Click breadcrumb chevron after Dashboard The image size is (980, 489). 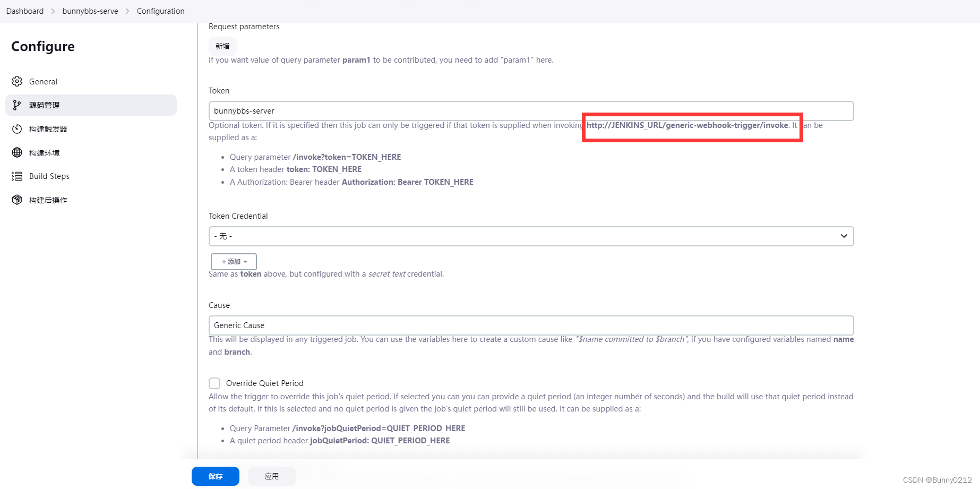53,11
